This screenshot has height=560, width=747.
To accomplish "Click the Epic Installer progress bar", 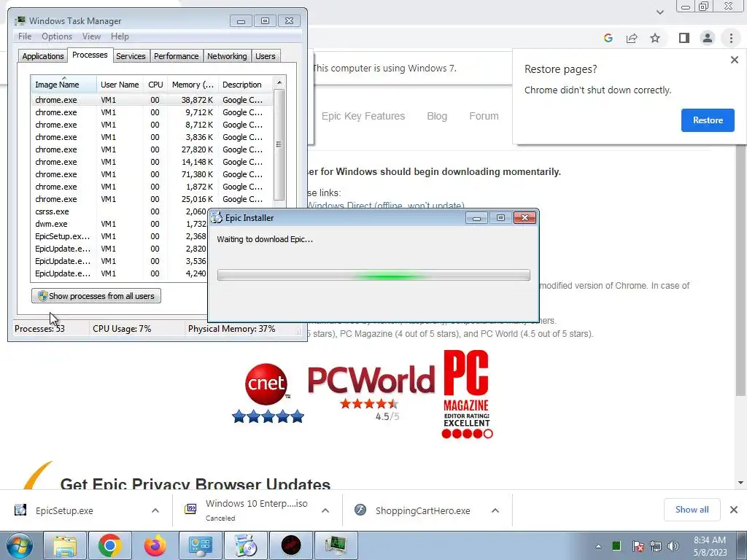I will [373, 275].
